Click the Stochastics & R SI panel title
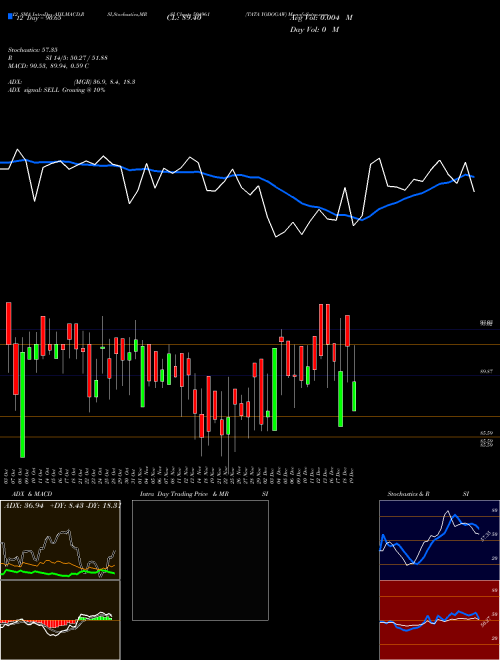The height and width of the screenshot is (660, 500). point(428,494)
